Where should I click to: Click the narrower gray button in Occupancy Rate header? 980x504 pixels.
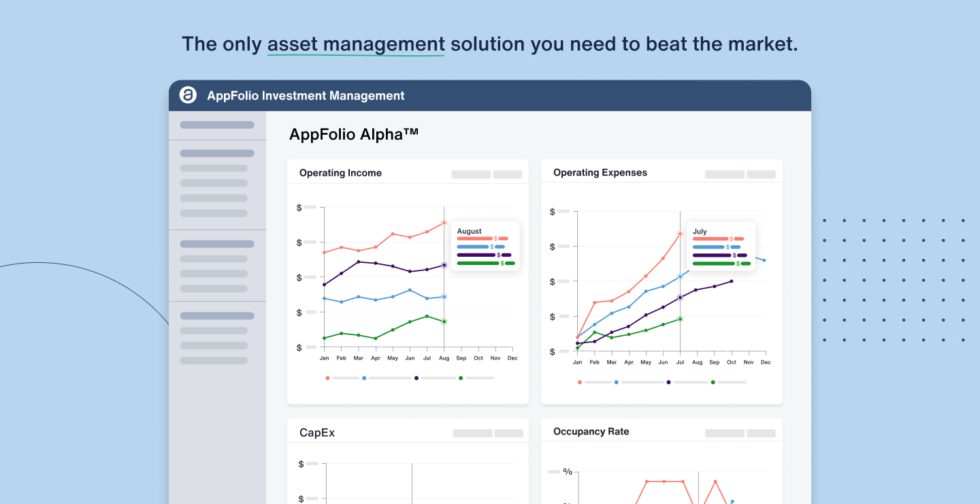click(761, 433)
